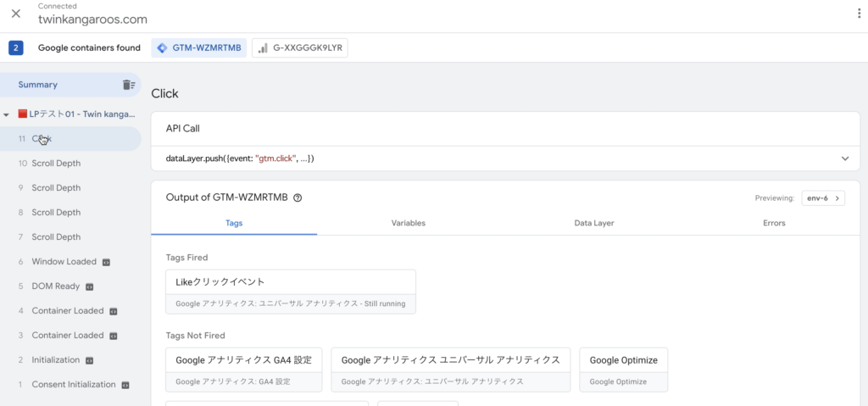Expand the dataLayer.push API call details
Image resolution: width=868 pixels, height=406 pixels.
(x=845, y=159)
